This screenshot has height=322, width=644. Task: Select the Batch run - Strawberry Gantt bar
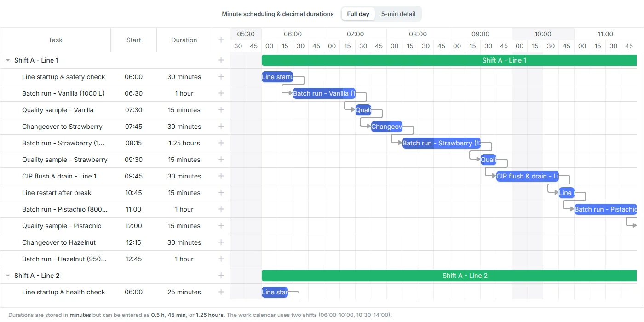442,143
